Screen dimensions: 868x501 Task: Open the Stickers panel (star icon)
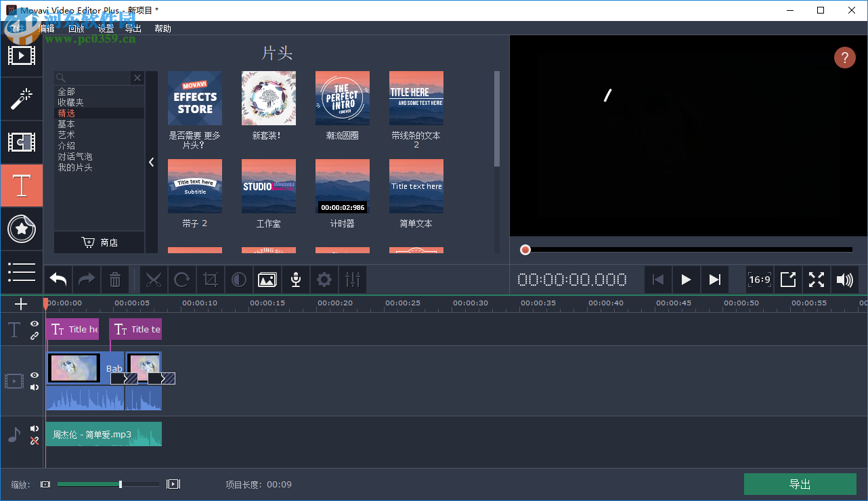pos(22,229)
